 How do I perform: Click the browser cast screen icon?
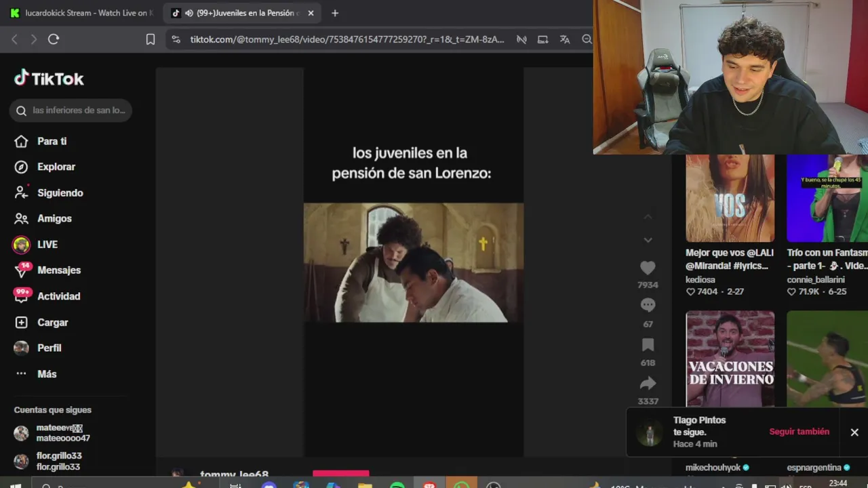point(542,39)
